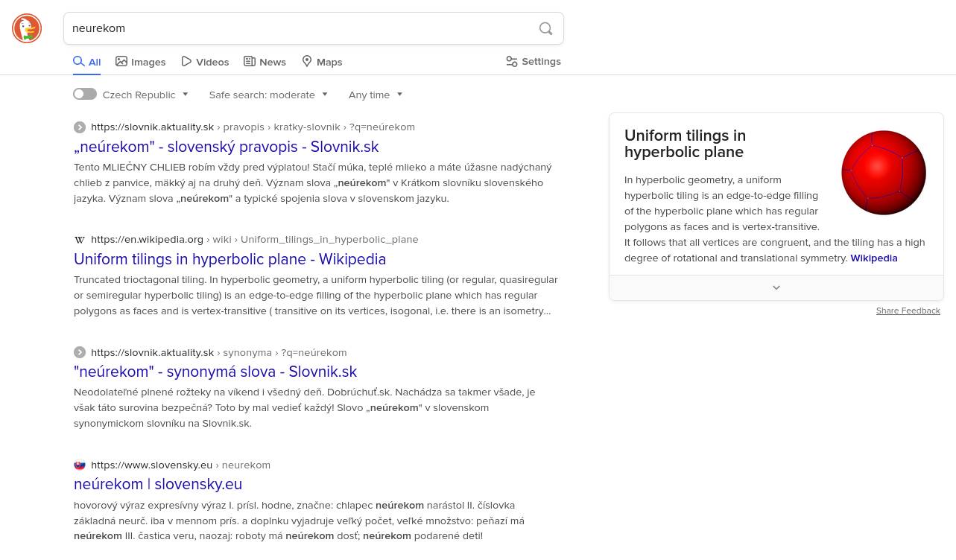
Task: Click the DuckDuckGo duck logo
Action: pyautogui.click(x=27, y=28)
